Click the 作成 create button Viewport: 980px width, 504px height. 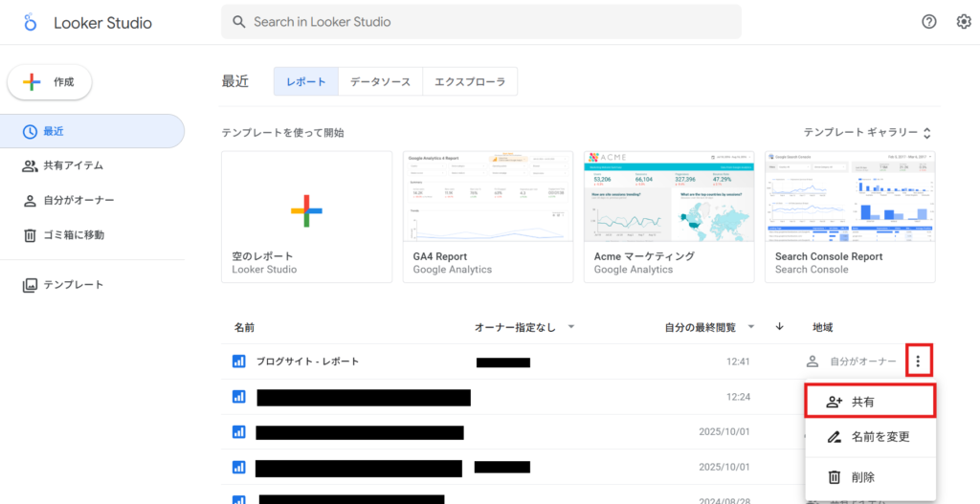pyautogui.click(x=50, y=83)
